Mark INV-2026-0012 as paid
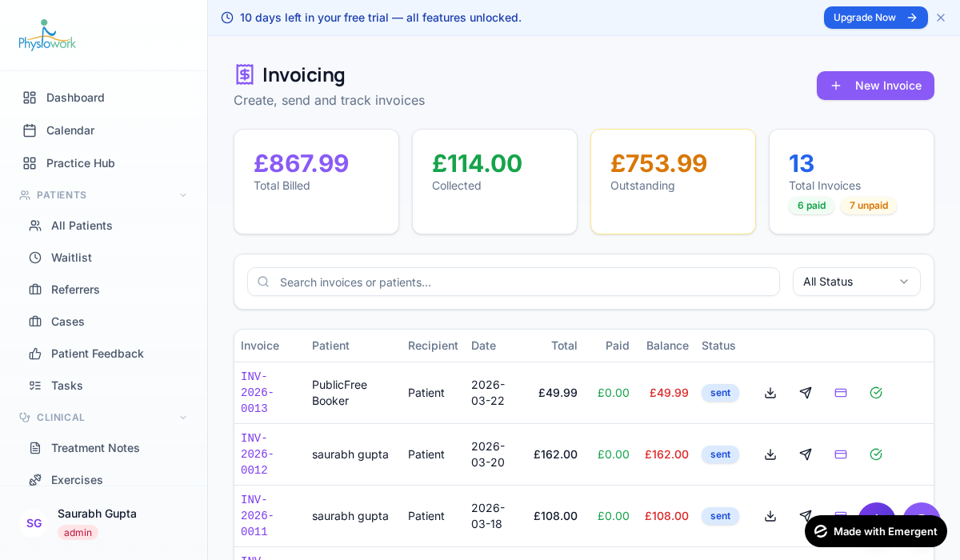960x560 pixels. pyautogui.click(x=876, y=454)
